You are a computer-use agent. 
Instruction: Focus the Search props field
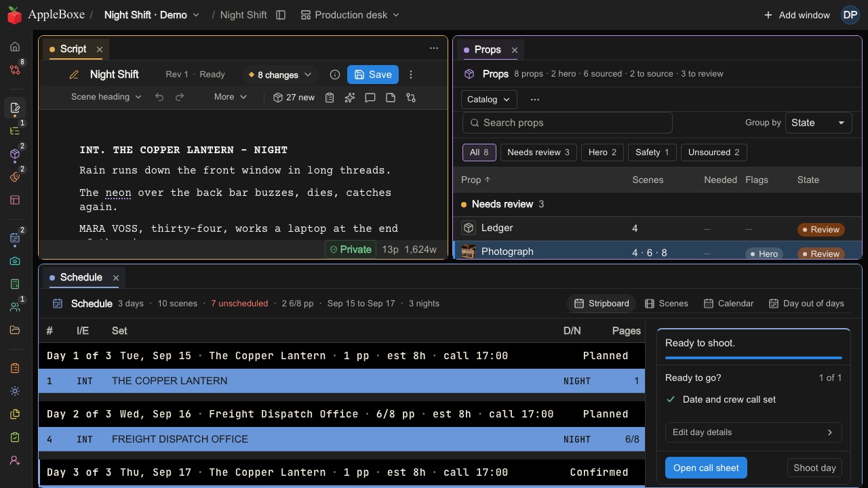(x=567, y=123)
